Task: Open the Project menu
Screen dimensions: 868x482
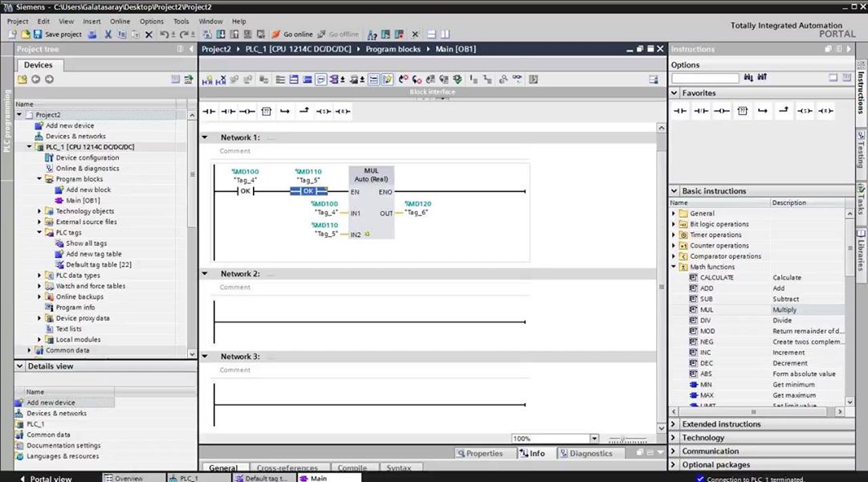Action: 18,21
